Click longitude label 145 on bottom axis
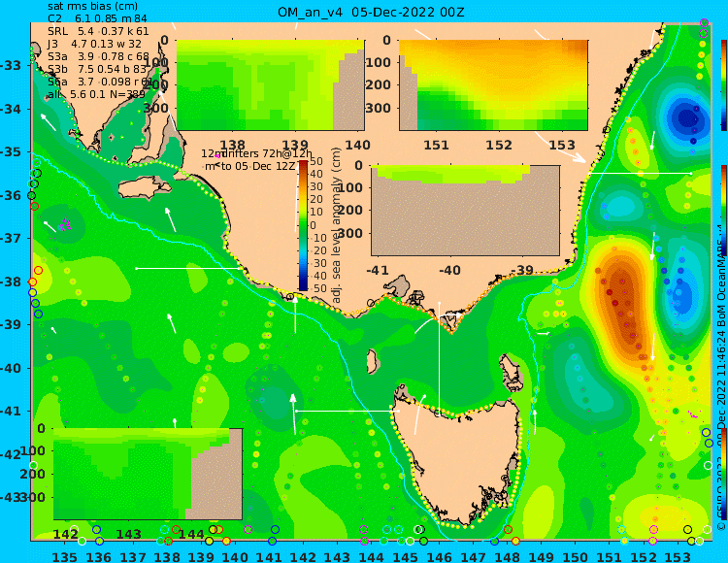The image size is (728, 563). (406, 556)
